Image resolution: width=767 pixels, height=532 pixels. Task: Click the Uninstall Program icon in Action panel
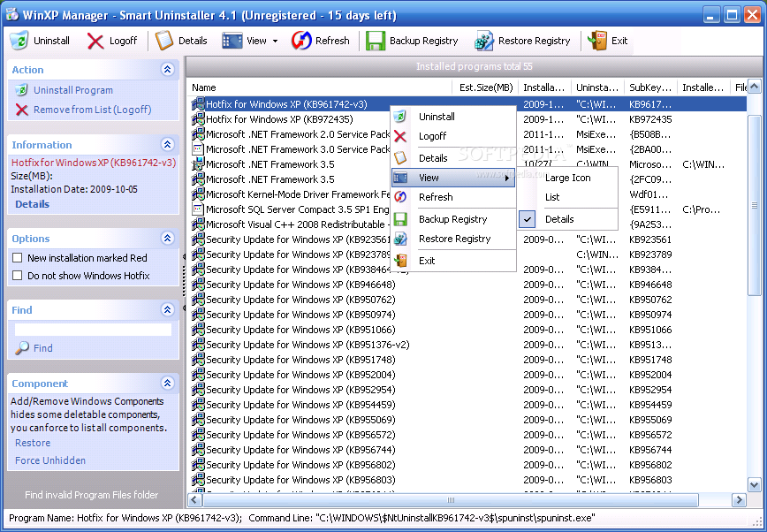(21, 90)
